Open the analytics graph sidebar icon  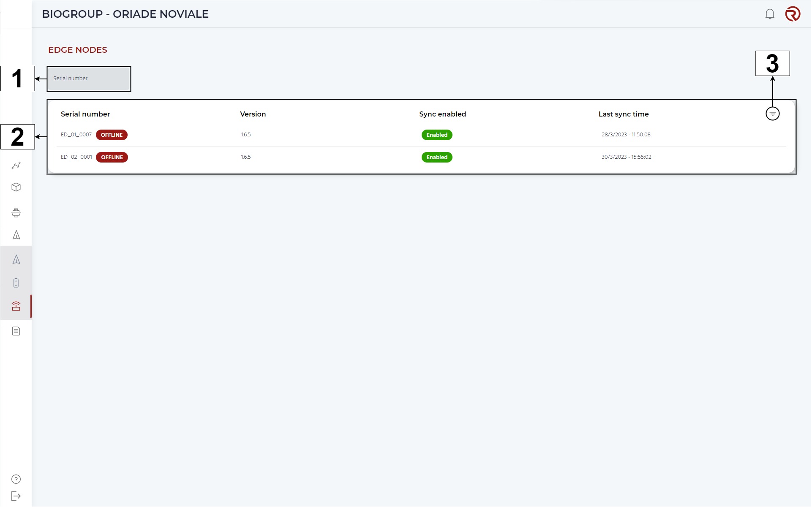point(16,165)
